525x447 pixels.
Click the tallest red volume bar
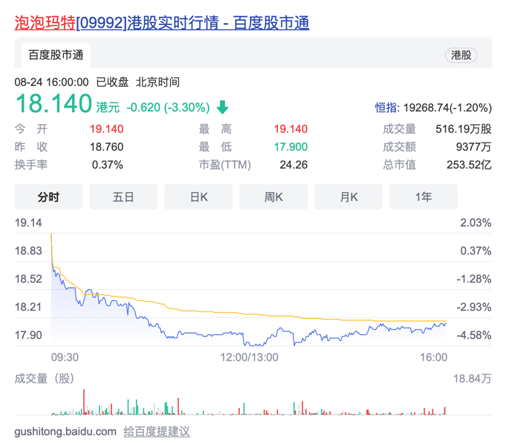pos(84,402)
